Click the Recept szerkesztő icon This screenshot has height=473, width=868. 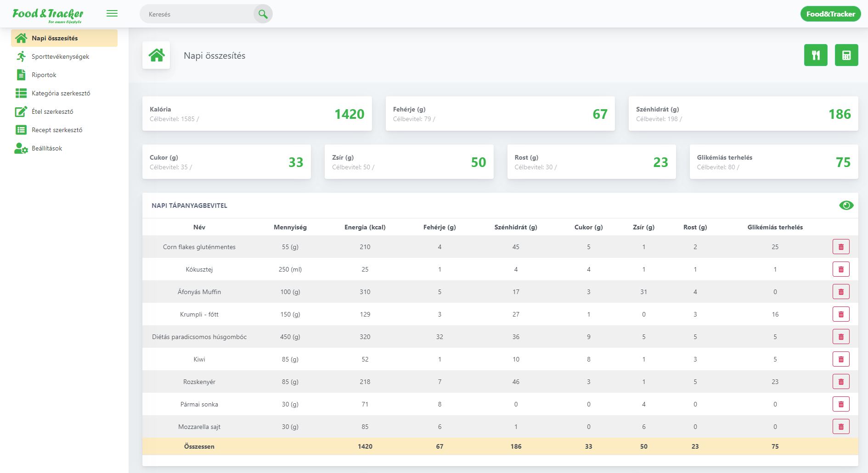(x=21, y=130)
